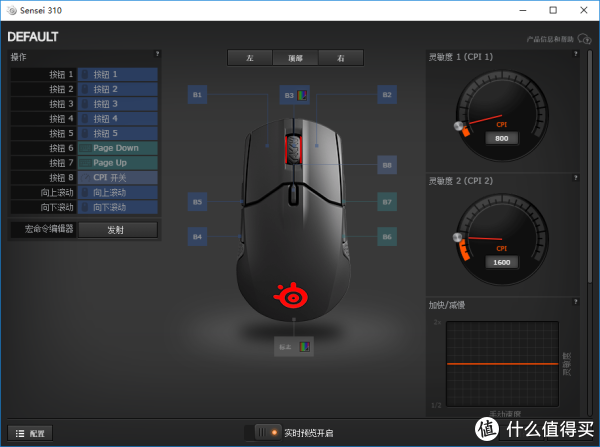600x447 pixels.
Task: Open binding for 按钮 4
Action: [x=118, y=119]
